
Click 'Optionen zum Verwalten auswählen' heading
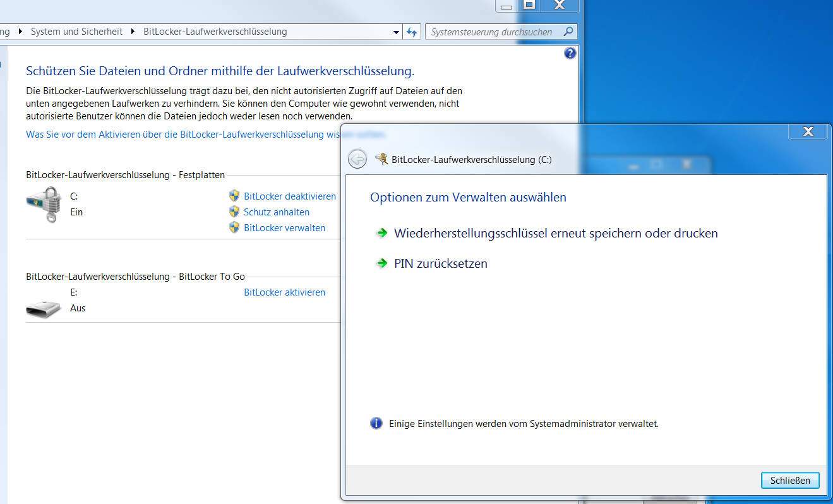468,197
